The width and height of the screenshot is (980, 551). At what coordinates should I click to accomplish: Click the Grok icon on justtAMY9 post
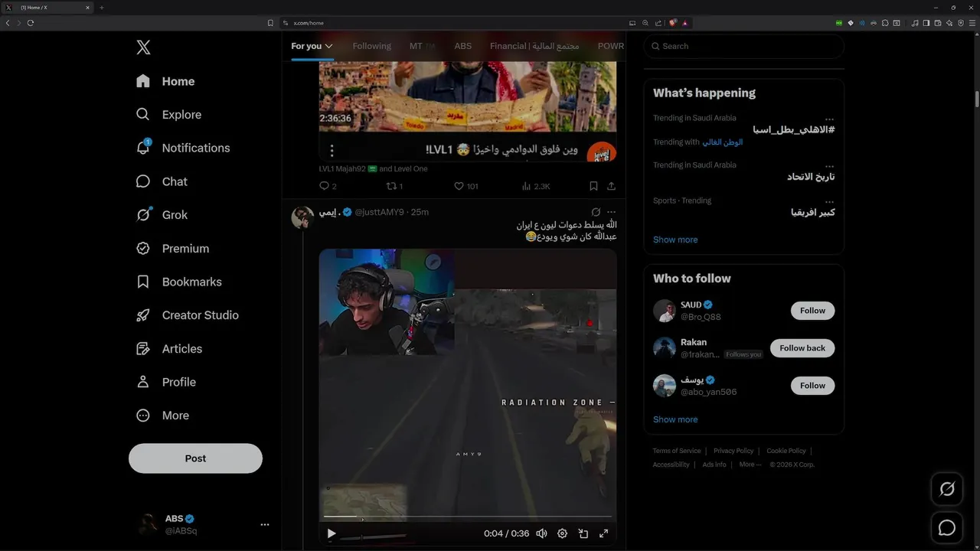pyautogui.click(x=596, y=212)
